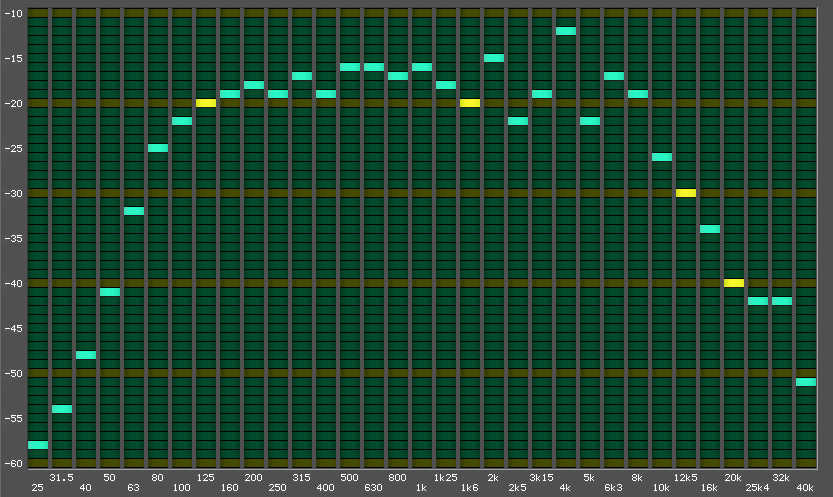Select the peak marker in the 4k band
This screenshot has height=497, width=833.
[566, 31]
